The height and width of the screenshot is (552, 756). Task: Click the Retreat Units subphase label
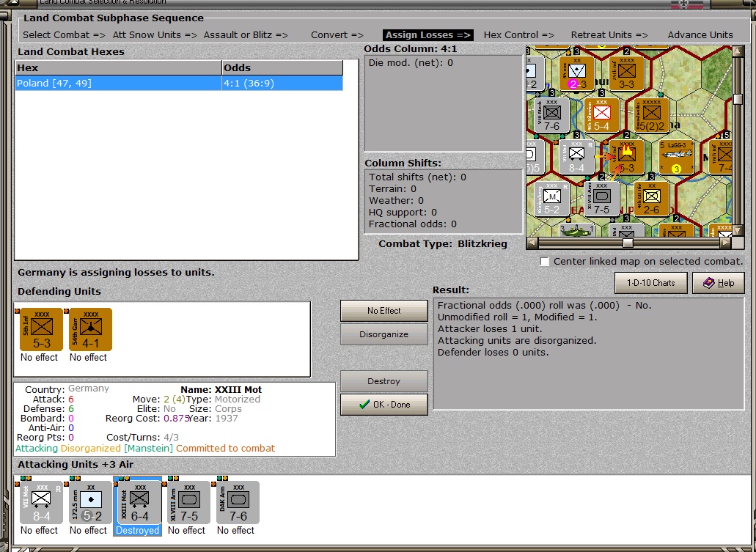tap(609, 34)
